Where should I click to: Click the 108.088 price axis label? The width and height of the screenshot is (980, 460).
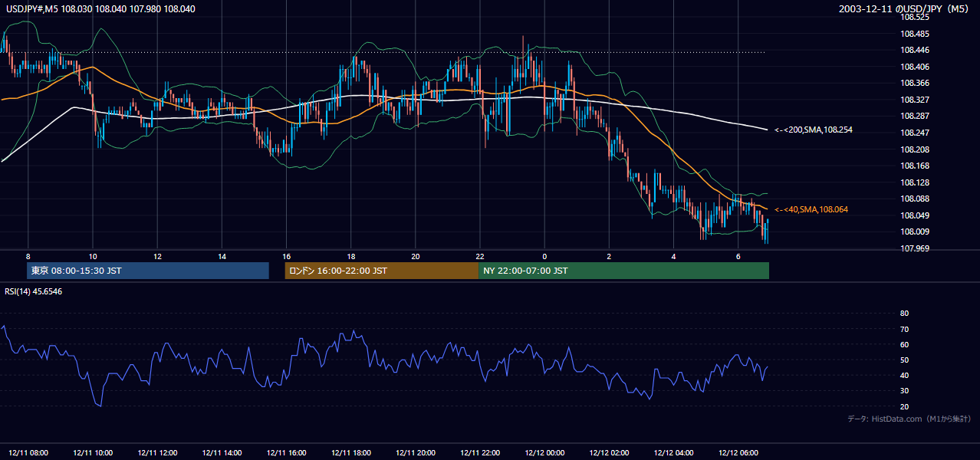(913, 199)
